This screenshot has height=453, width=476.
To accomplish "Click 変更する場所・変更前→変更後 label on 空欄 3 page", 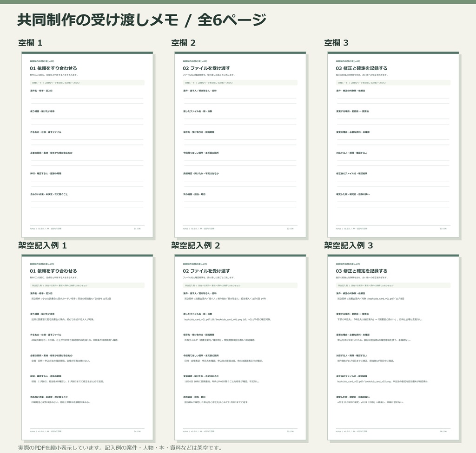I will (352, 112).
